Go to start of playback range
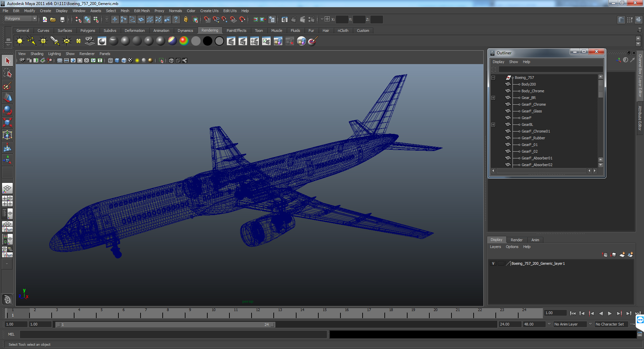 (x=573, y=313)
